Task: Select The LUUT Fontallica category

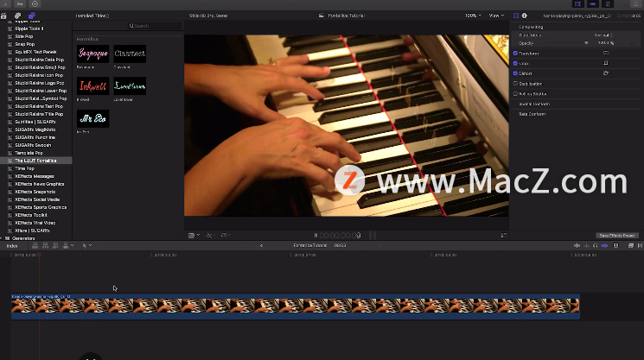Action: point(36,161)
